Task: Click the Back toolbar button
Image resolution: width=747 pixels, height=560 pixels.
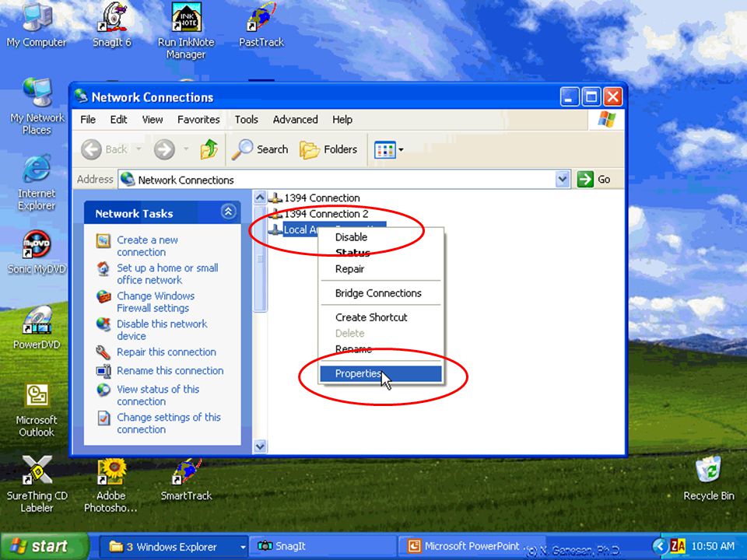Action: (105, 149)
